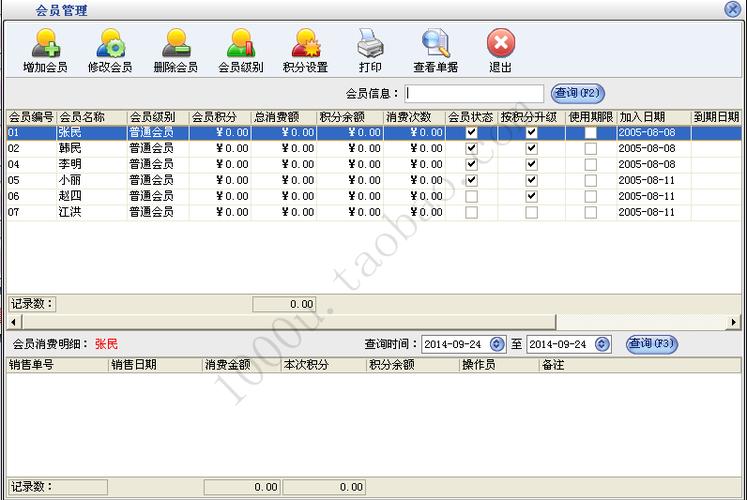Close the 会员管理 window
This screenshot has height=500, width=747.
[x=732, y=9]
